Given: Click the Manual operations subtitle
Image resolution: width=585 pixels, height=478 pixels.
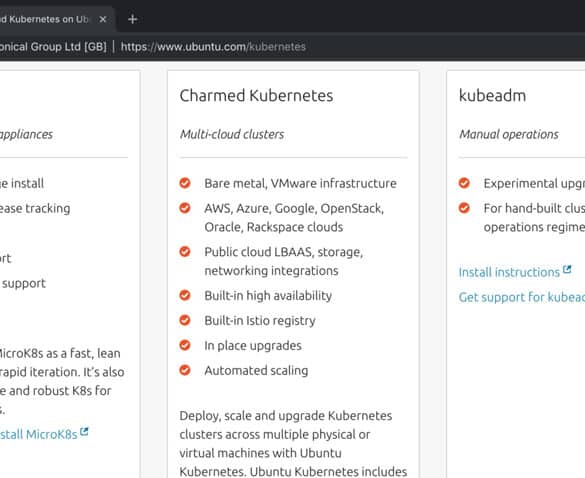Looking at the screenshot, I should click(x=509, y=134).
